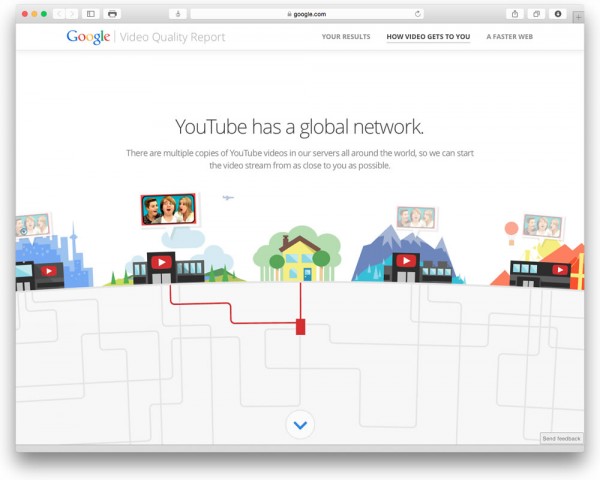Viewport: 600px width, 480px height.
Task: Open the downloads toolbar icon
Action: click(558, 14)
